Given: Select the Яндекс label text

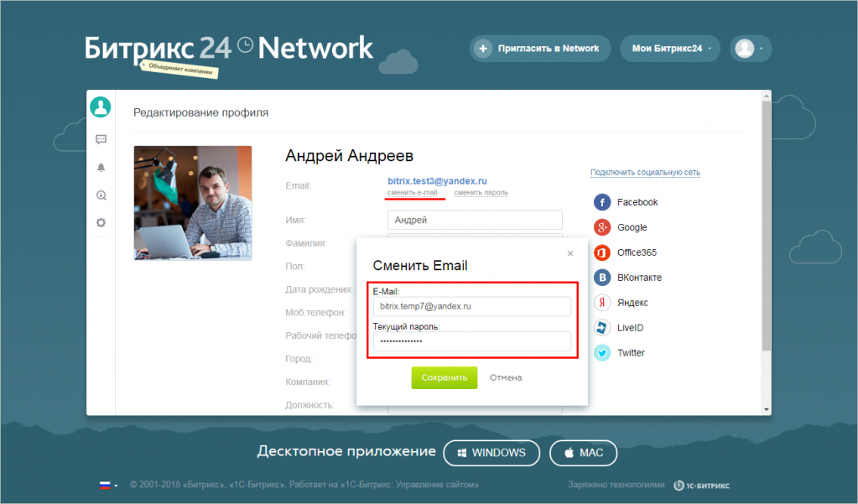Looking at the screenshot, I should pyautogui.click(x=632, y=303).
